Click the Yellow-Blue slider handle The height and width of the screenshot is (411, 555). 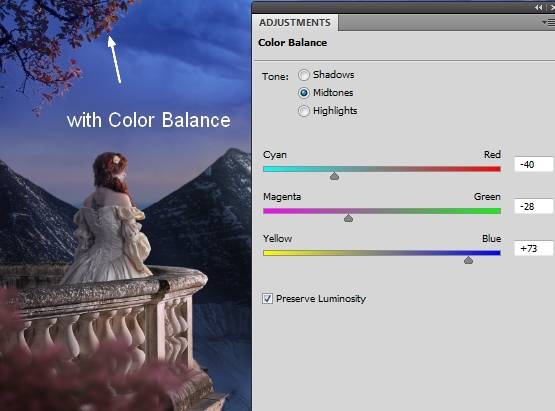[x=468, y=260]
